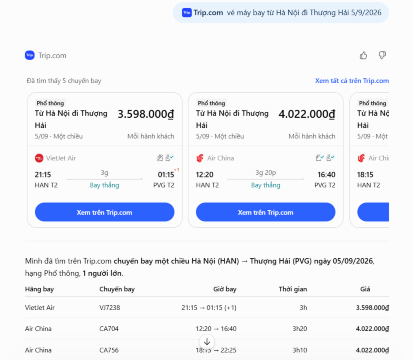Click the 01:15 arrival time on the VietJet card
The width and height of the screenshot is (413, 360).
click(166, 175)
